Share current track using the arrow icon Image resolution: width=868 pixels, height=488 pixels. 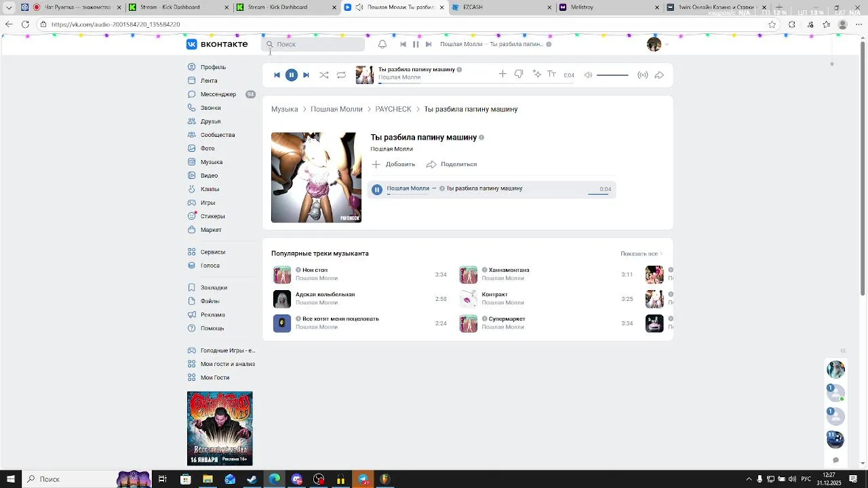point(659,75)
